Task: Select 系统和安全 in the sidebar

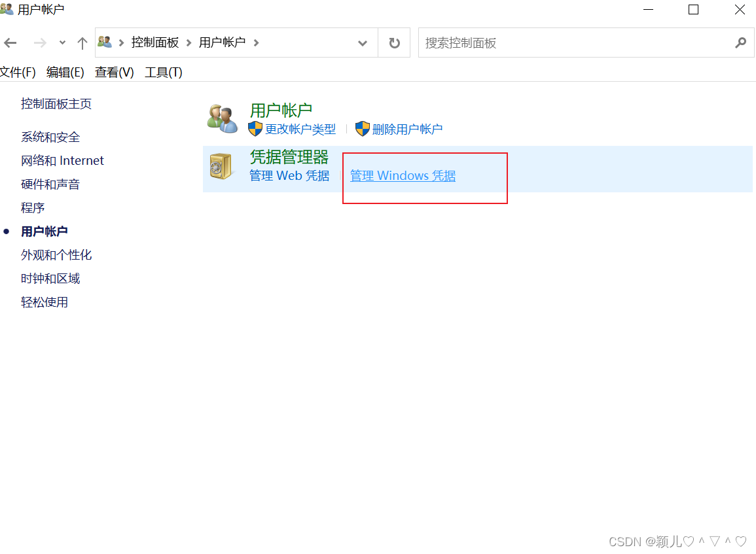Action: (50, 137)
